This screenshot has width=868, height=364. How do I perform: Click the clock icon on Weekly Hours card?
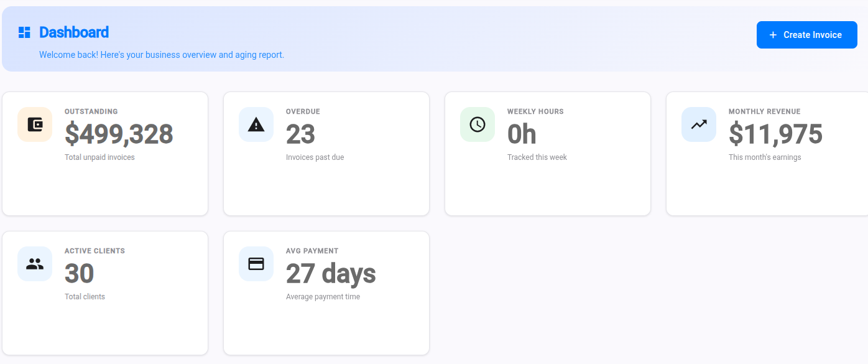pos(478,124)
